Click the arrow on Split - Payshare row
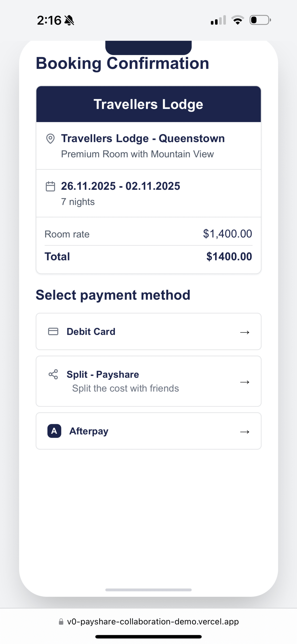 pos(244,382)
